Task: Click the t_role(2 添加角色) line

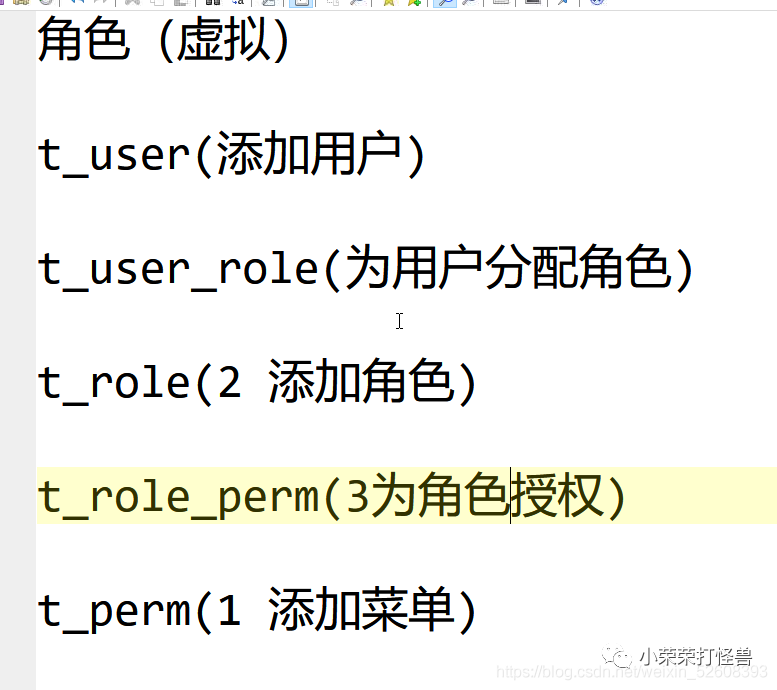Action: (x=257, y=382)
